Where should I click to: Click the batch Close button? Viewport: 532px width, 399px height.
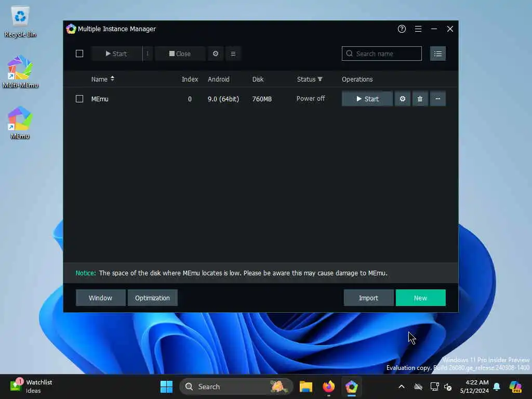click(180, 54)
